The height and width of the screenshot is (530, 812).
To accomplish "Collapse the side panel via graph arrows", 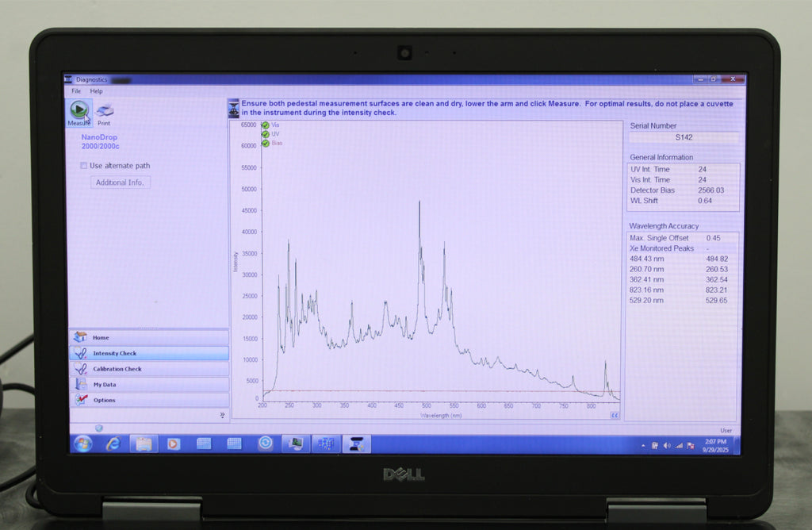I will pyautogui.click(x=614, y=414).
